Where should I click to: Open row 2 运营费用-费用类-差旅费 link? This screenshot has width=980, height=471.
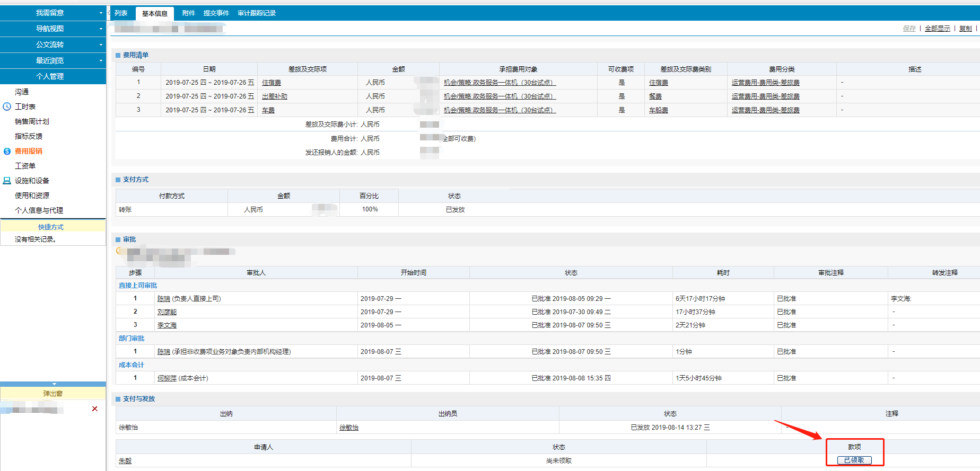tap(766, 96)
